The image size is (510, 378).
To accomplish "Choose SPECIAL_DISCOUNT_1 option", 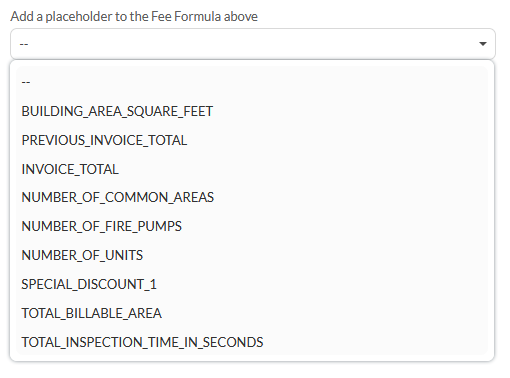I will click(89, 284).
